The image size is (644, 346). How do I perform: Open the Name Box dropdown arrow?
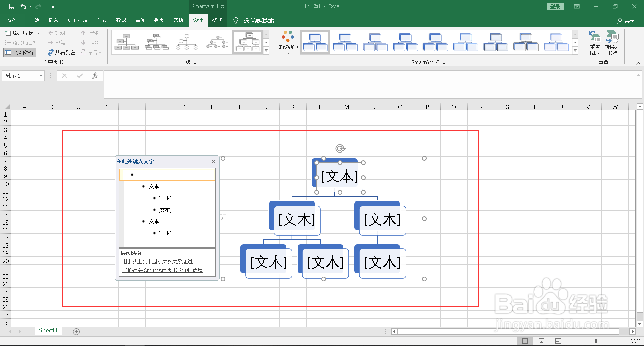(41, 76)
